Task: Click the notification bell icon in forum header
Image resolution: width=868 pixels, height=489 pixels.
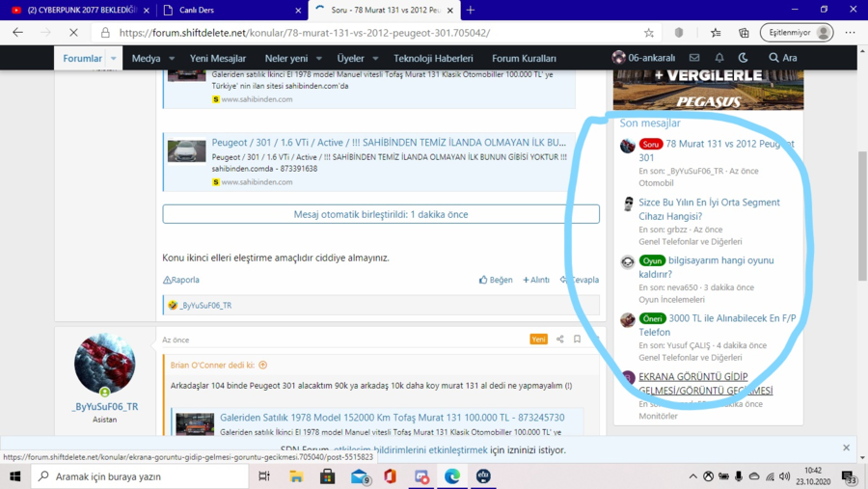Action: (719, 58)
